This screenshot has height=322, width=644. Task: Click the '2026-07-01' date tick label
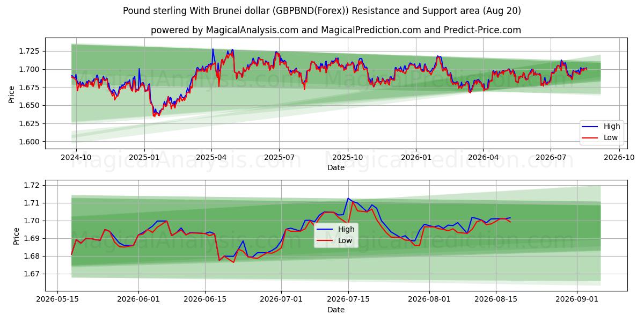pyautogui.click(x=281, y=299)
